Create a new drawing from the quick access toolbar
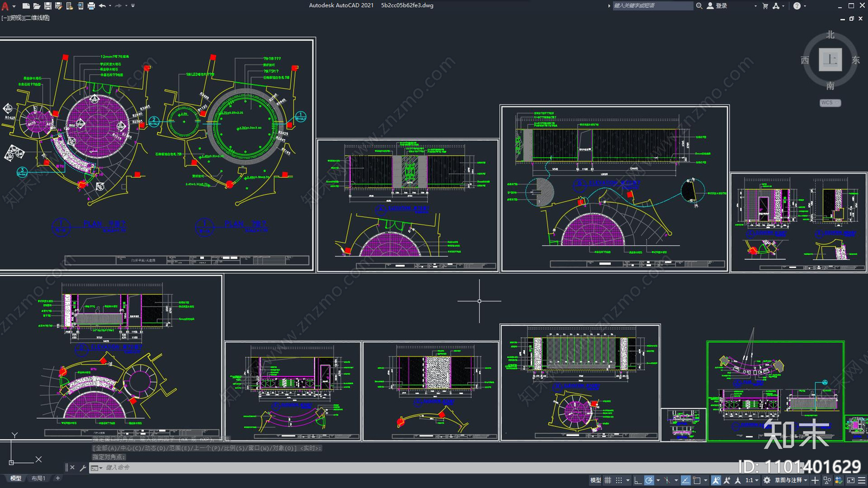Screen dimensions: 868x488 coord(25,6)
